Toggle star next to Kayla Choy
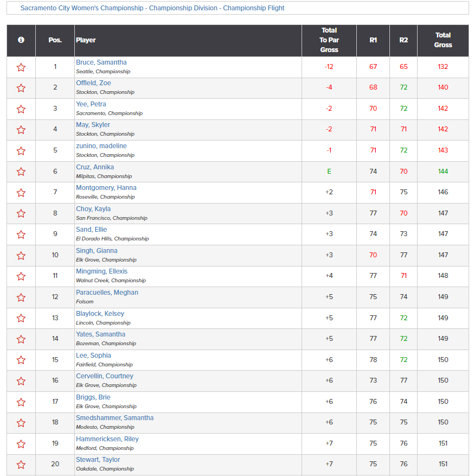 [x=21, y=214]
